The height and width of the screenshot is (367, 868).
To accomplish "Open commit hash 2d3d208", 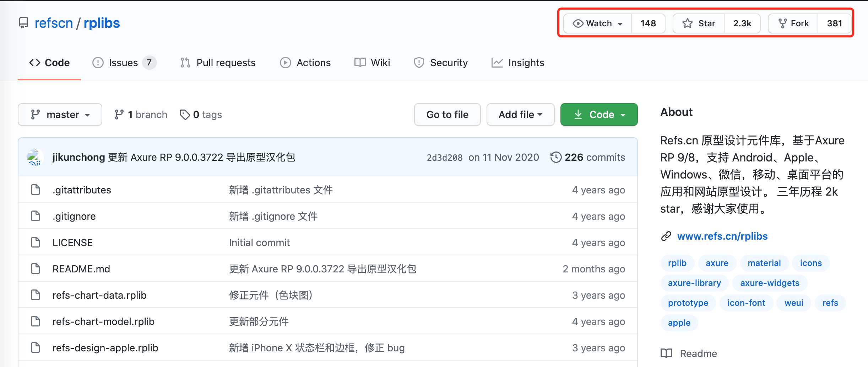I will click(445, 158).
